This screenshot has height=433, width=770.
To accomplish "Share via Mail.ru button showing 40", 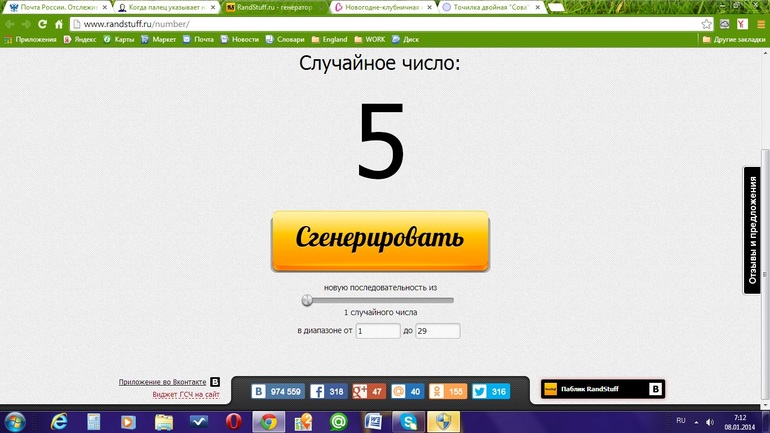I will pyautogui.click(x=407, y=391).
